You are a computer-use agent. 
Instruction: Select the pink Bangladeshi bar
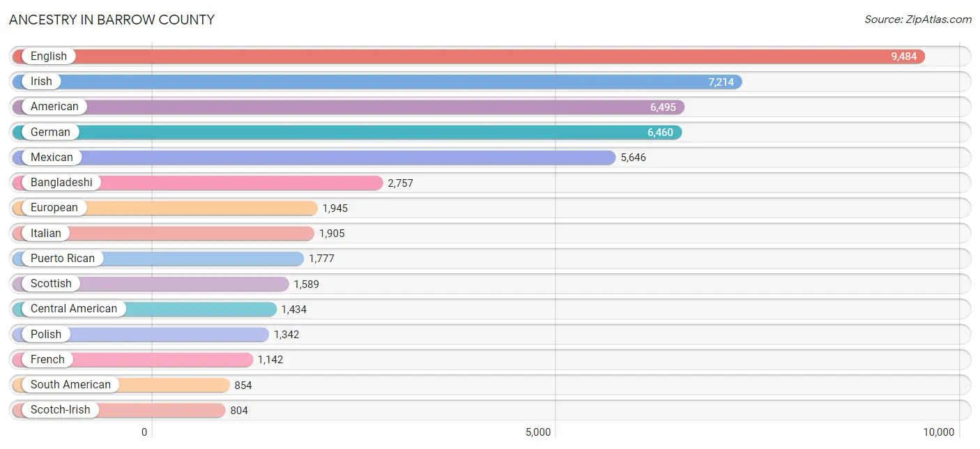pyautogui.click(x=197, y=183)
